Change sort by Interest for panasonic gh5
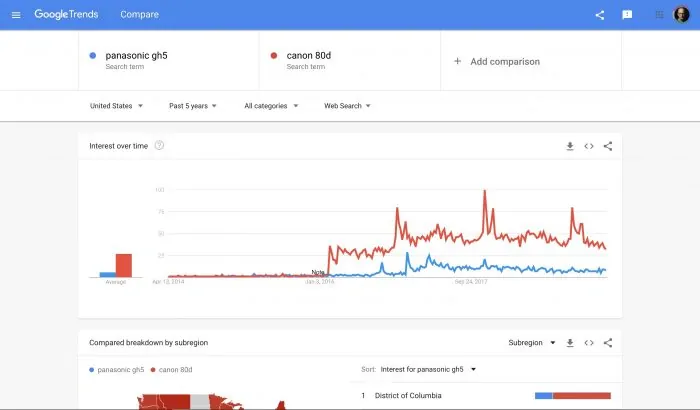Viewport: 700px width, 410px height. [x=428, y=369]
